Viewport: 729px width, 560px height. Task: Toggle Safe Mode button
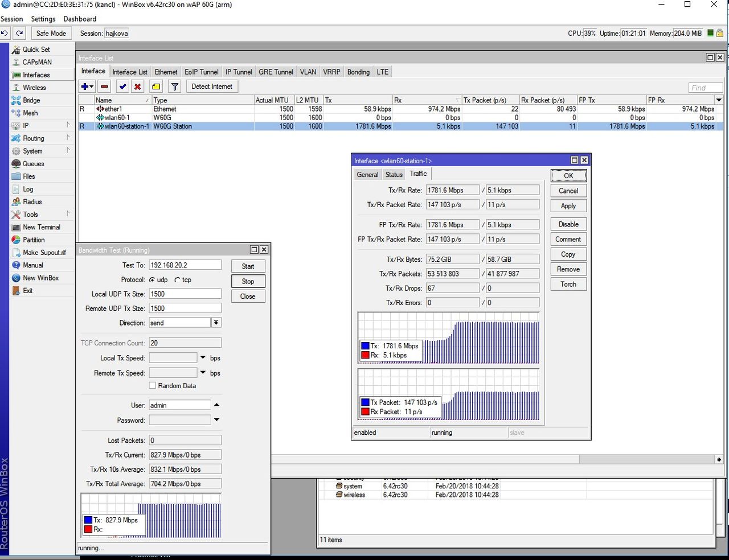[51, 33]
